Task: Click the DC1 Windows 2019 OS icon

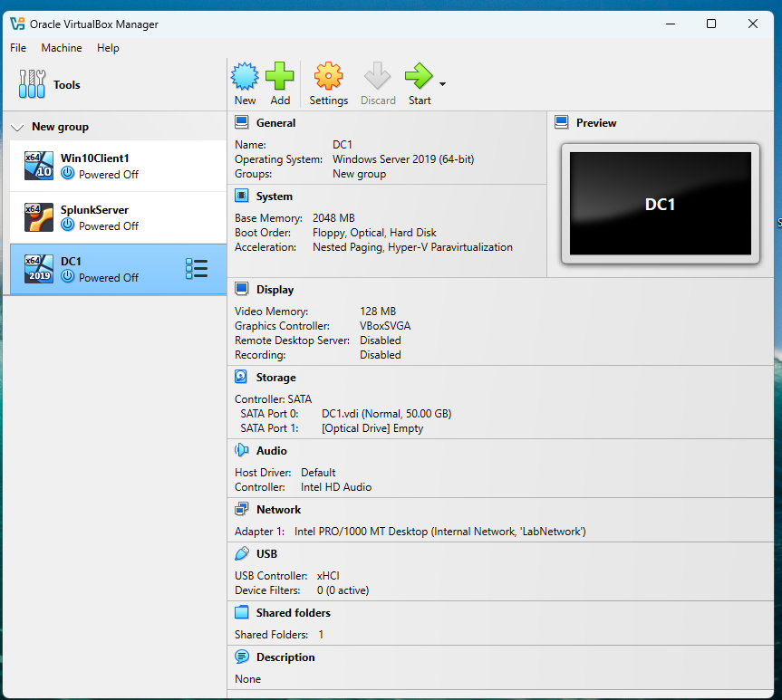Action: pos(39,269)
